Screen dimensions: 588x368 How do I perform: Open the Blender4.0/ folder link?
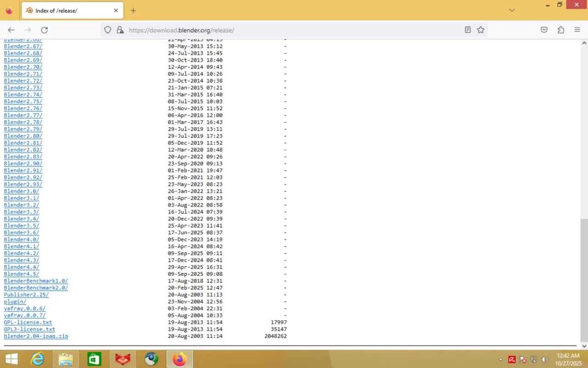(22, 240)
